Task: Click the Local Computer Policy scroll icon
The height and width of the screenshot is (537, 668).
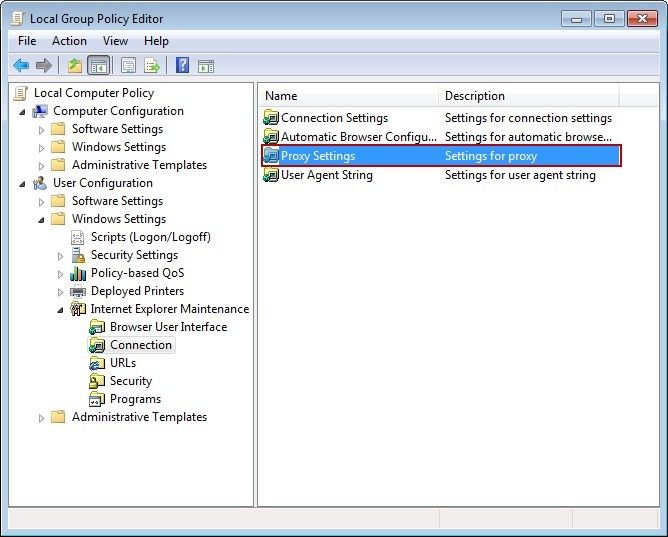Action: (x=20, y=93)
